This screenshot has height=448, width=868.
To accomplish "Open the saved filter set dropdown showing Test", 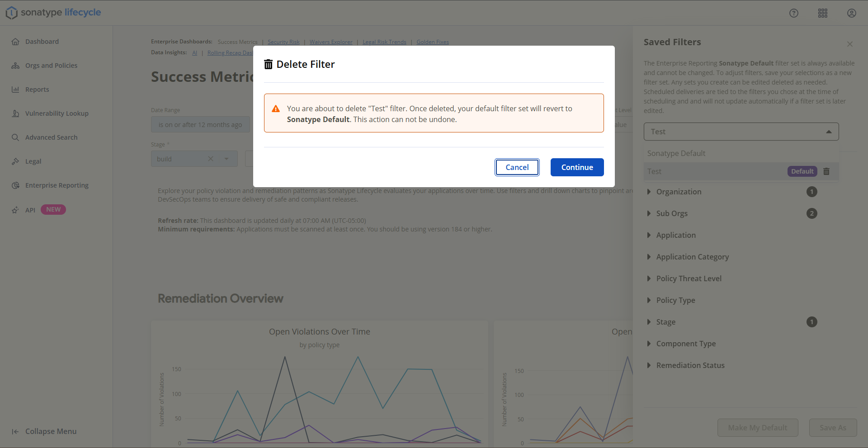I will point(741,132).
